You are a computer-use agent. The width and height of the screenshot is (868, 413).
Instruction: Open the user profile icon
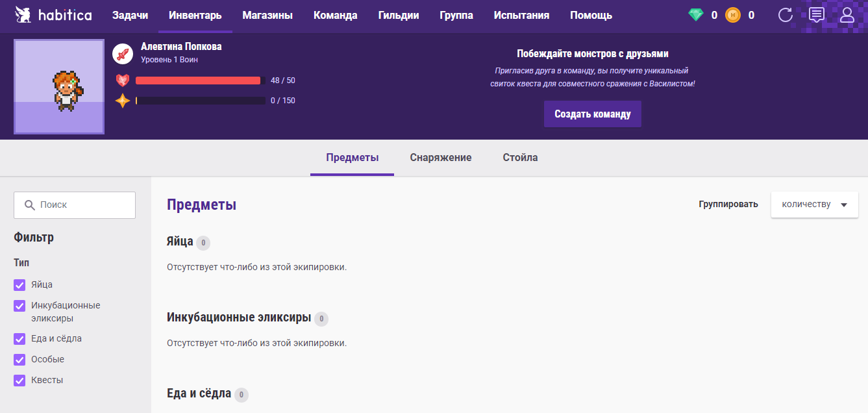click(x=847, y=15)
